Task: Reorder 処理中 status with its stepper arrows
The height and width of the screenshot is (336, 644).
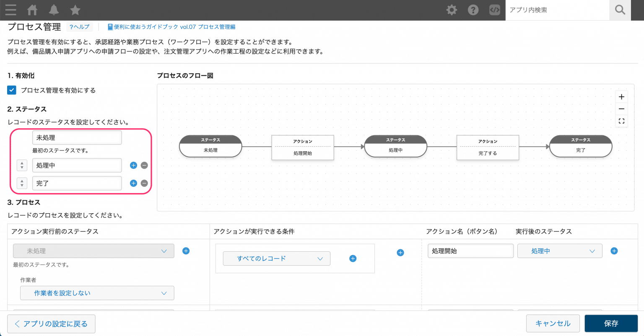Action: 22,165
